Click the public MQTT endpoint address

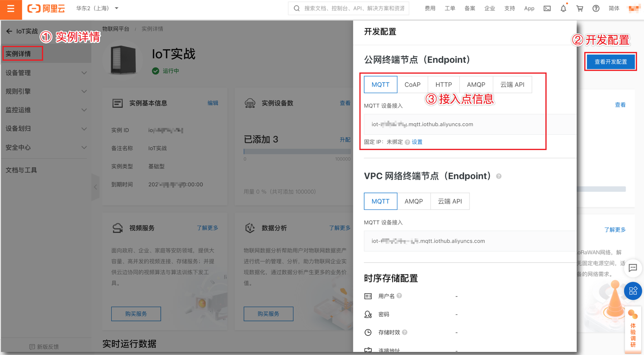tap(422, 124)
